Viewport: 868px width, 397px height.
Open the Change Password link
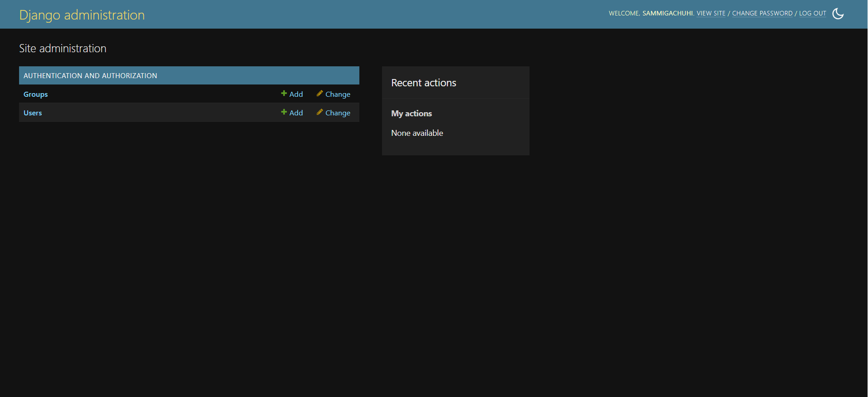762,14
